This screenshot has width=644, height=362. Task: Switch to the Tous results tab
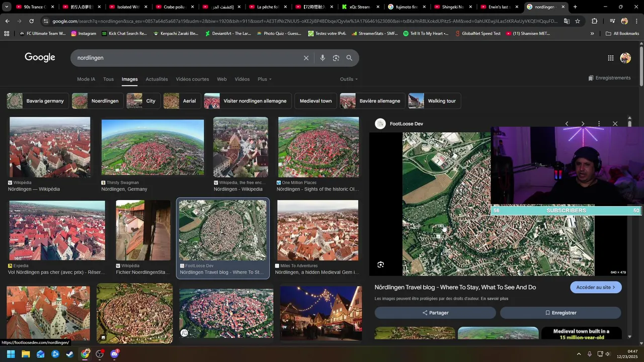[x=108, y=79]
